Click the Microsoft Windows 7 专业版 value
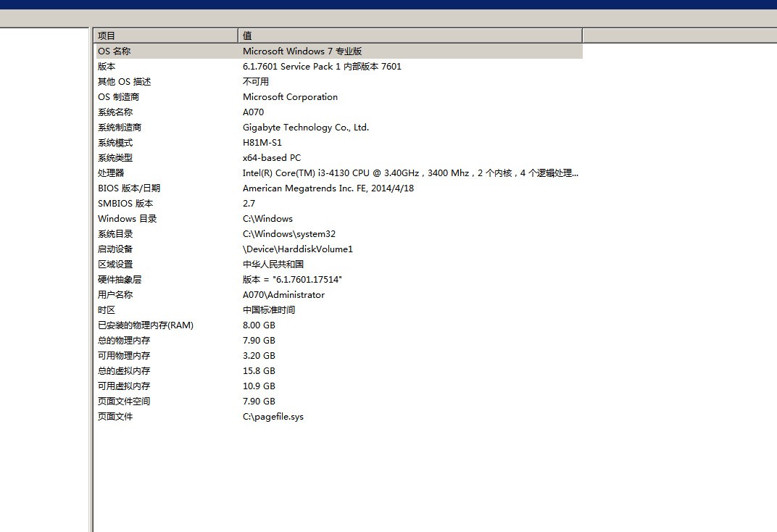The width and height of the screenshot is (777, 532). pos(302,51)
